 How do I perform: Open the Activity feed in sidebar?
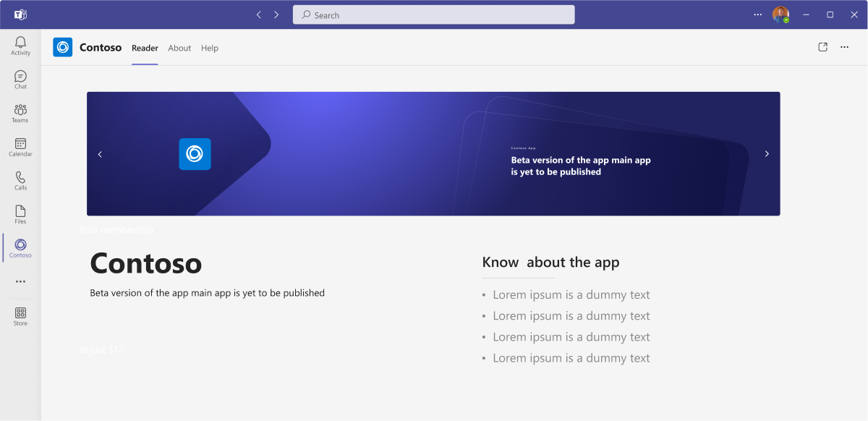coord(20,46)
